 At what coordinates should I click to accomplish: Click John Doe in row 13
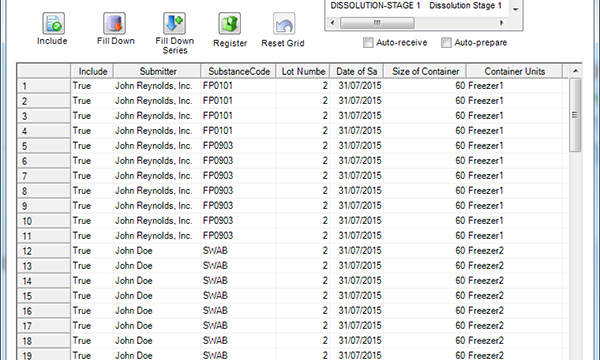pyautogui.click(x=157, y=266)
